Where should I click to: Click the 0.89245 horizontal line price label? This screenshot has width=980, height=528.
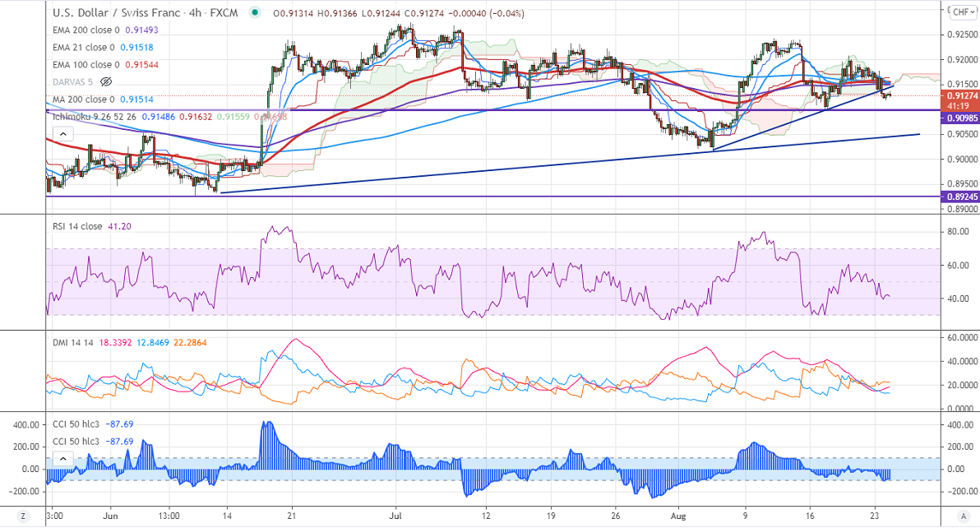[x=962, y=197]
